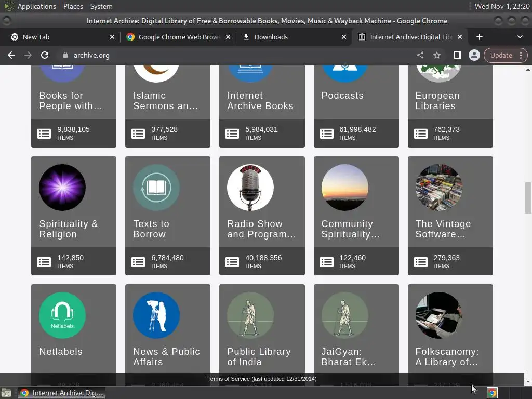Image resolution: width=532 pixels, height=399 pixels.
Task: Close the New Tab tab
Action: [x=112, y=37]
